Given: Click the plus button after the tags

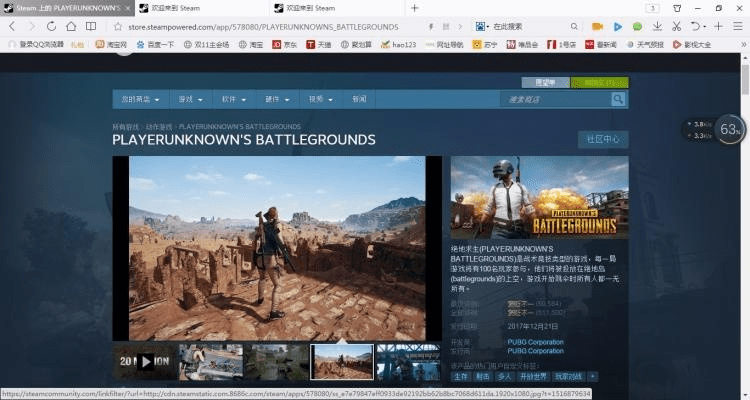Looking at the screenshot, I should (x=593, y=376).
